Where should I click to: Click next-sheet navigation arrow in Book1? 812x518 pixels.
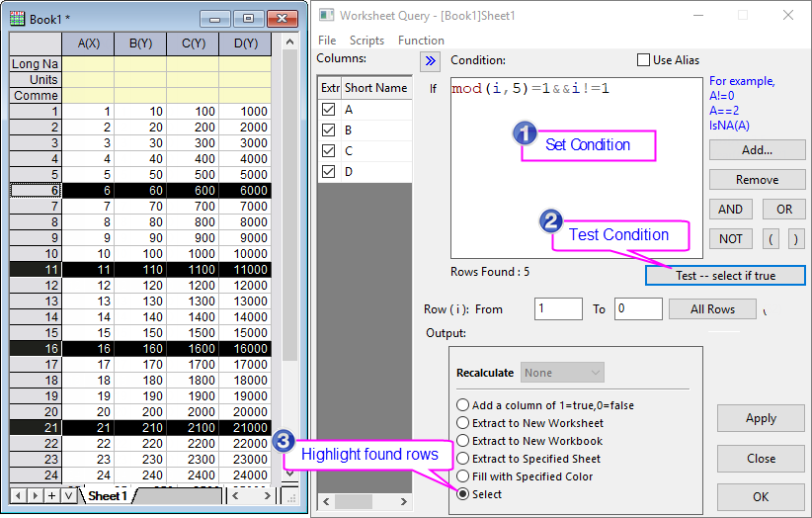(x=35, y=495)
